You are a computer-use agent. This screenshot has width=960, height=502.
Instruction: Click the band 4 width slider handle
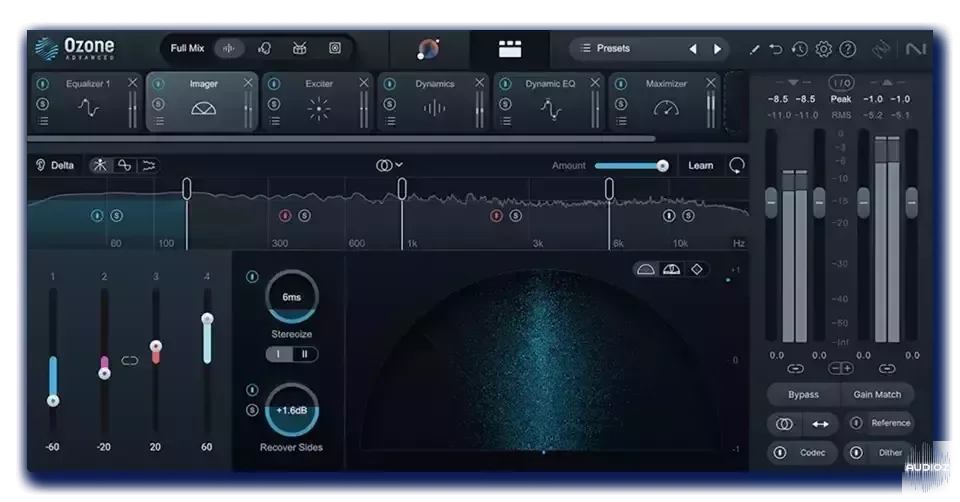coord(208,318)
